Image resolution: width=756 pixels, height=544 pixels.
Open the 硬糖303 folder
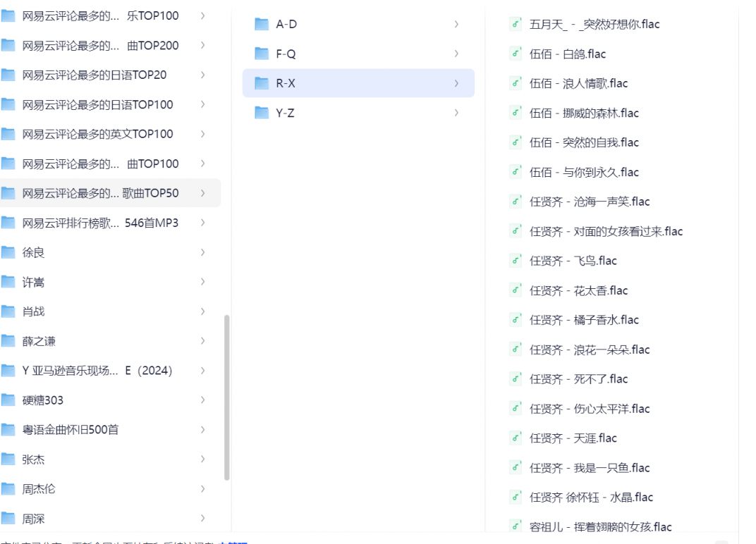[x=43, y=400]
